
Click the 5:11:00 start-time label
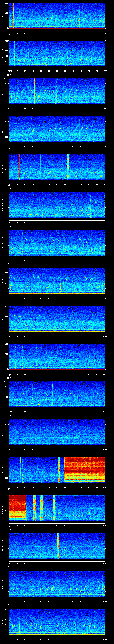[9, 412]
